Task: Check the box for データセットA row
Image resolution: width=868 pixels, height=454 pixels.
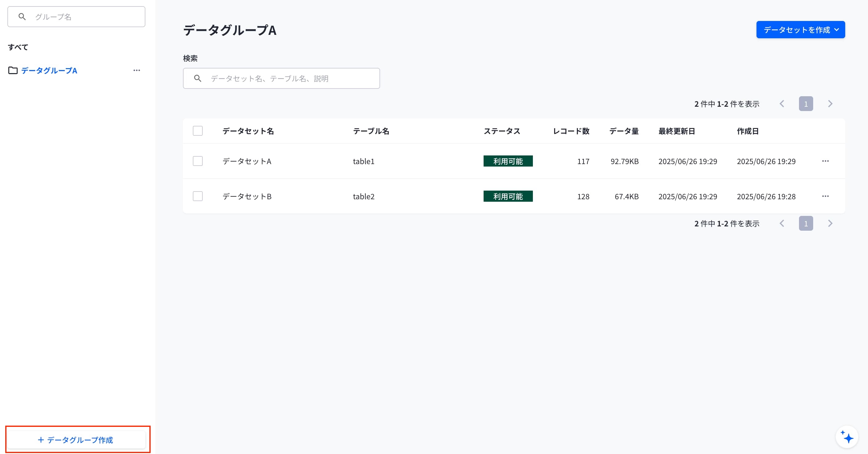Action: (x=198, y=161)
